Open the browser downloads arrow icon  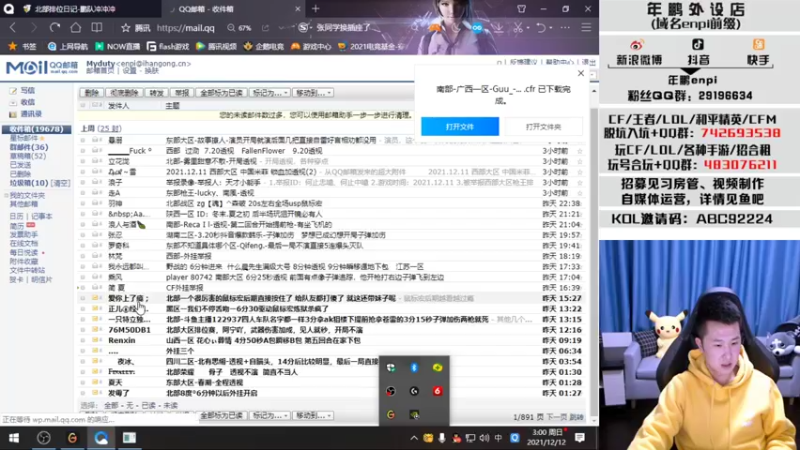[498, 28]
